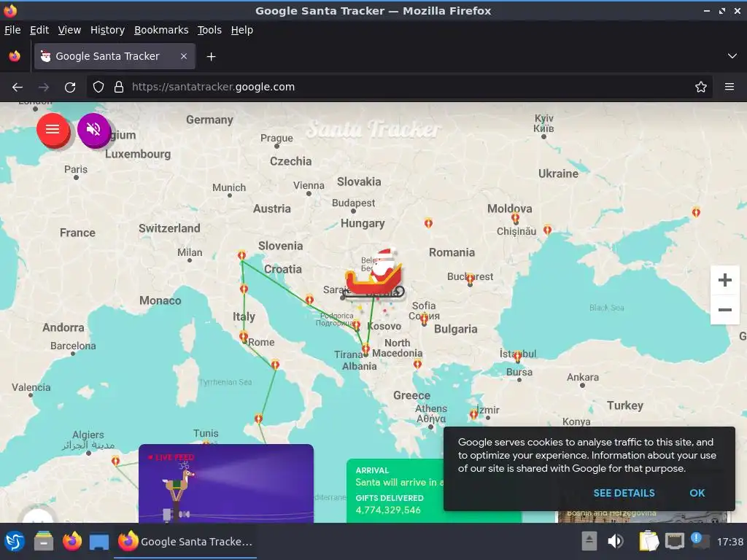Click the gift marker in North Macedonia
This screenshot has height=560, width=747.
(x=417, y=365)
